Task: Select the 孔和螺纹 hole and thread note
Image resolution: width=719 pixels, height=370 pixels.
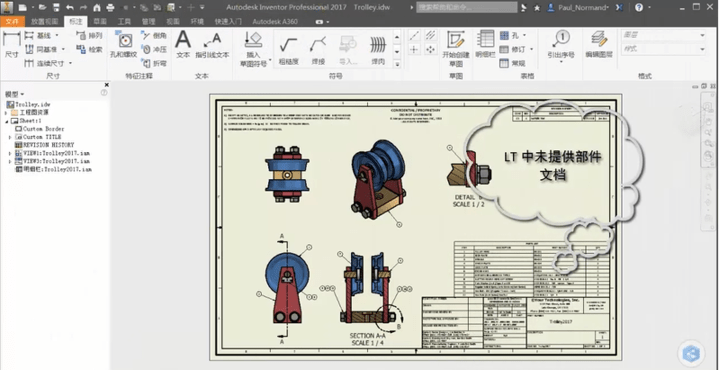Action: [123, 45]
